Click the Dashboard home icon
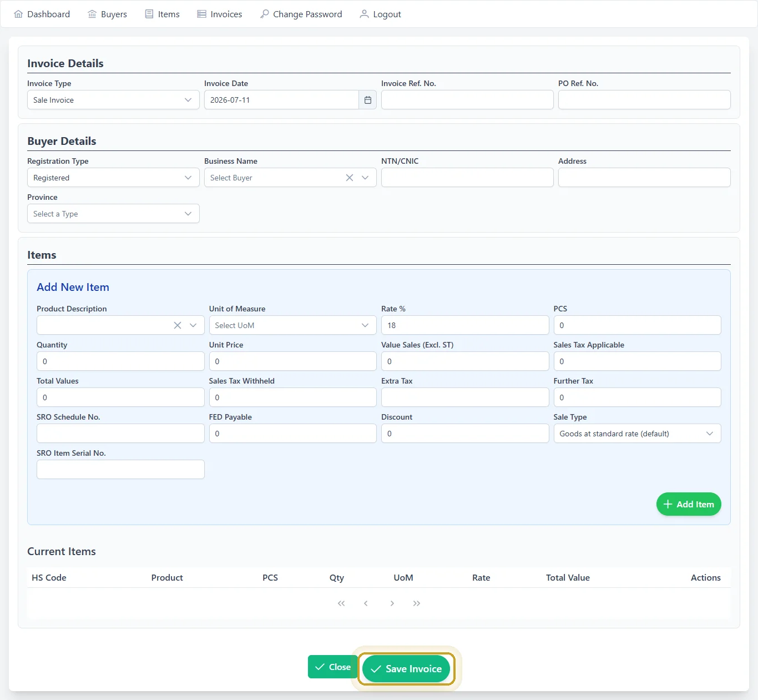The image size is (758, 700). 18,14
